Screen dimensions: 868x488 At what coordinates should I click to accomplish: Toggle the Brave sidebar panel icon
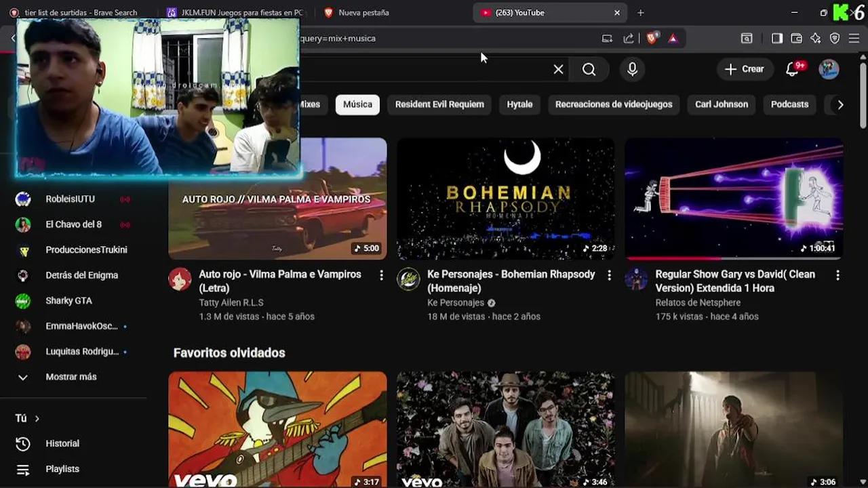coord(777,39)
